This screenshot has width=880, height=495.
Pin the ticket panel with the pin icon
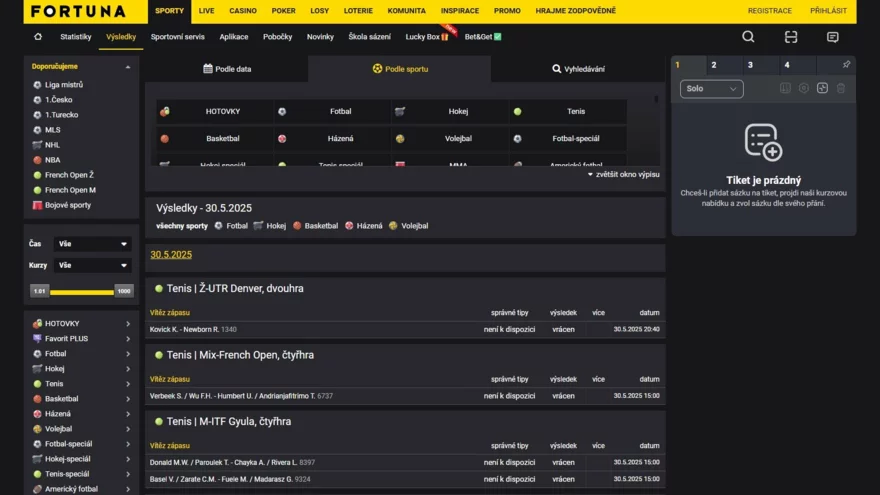[x=846, y=65]
